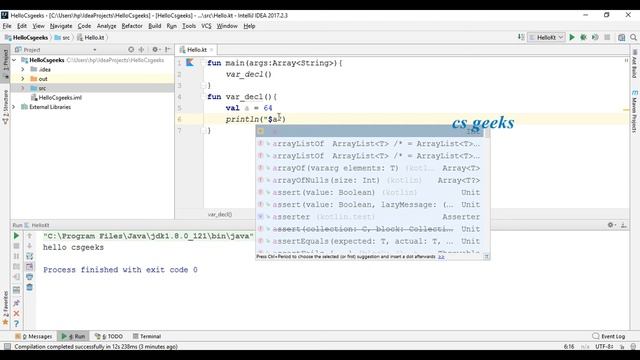Run HelloKt with coverage from the toolbar
Viewport: 640px width, 360px height.
click(x=595, y=37)
